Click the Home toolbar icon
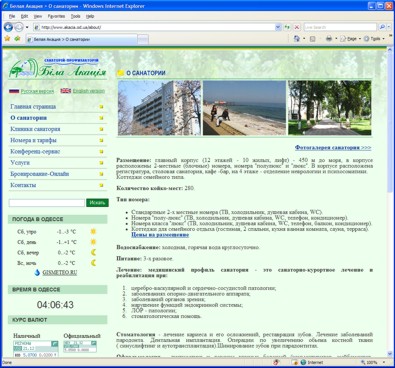395x368 pixels. point(297,39)
